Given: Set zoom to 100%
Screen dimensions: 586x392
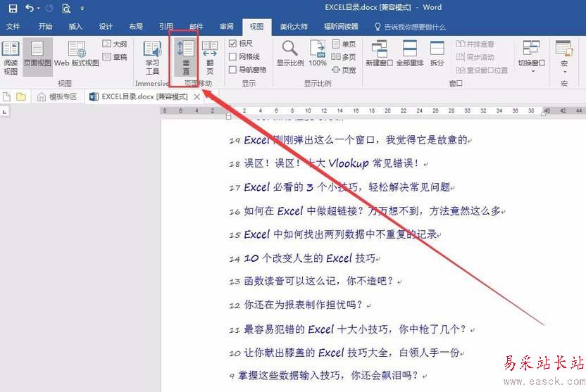Looking at the screenshot, I should pyautogui.click(x=318, y=53).
